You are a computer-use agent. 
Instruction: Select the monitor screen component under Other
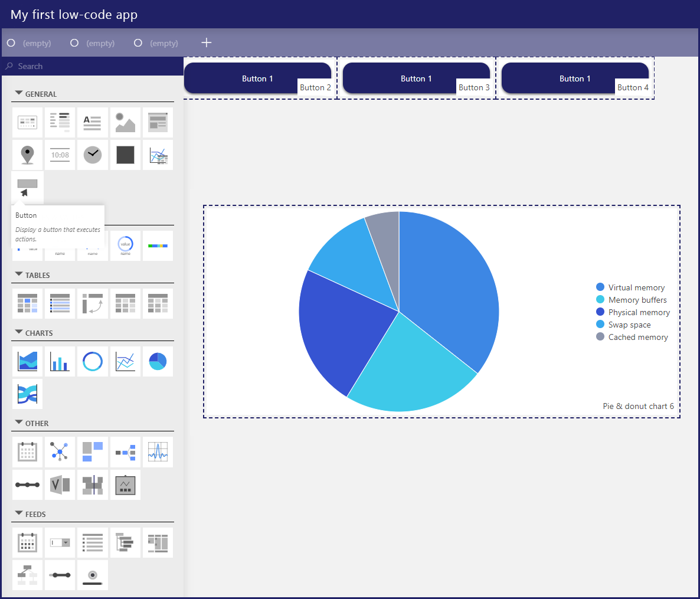click(x=126, y=485)
